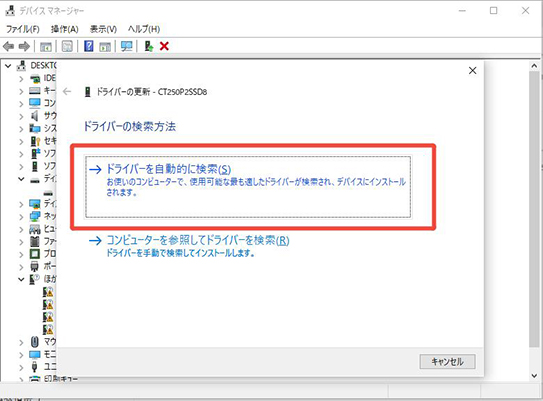Choose ドライバーを自動的に検索(S) option

click(x=248, y=187)
